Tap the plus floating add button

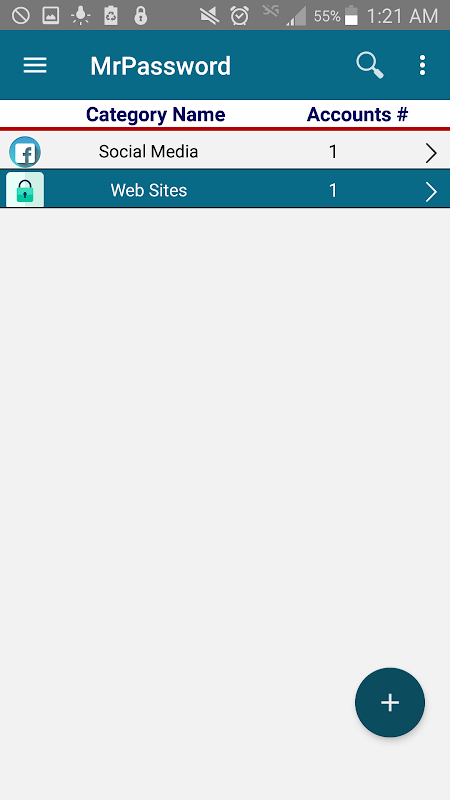(390, 703)
